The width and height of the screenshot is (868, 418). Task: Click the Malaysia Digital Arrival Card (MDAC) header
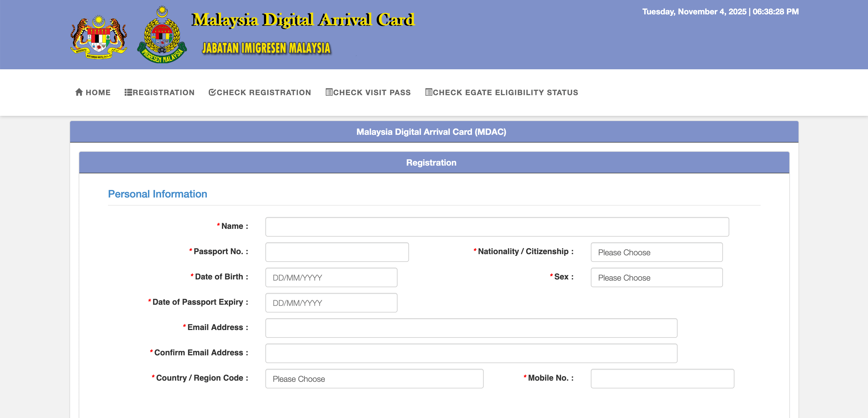434,132
